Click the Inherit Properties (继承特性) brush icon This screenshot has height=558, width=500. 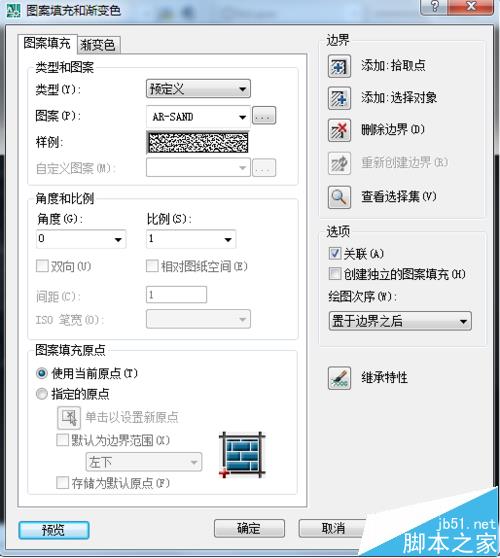point(339,378)
